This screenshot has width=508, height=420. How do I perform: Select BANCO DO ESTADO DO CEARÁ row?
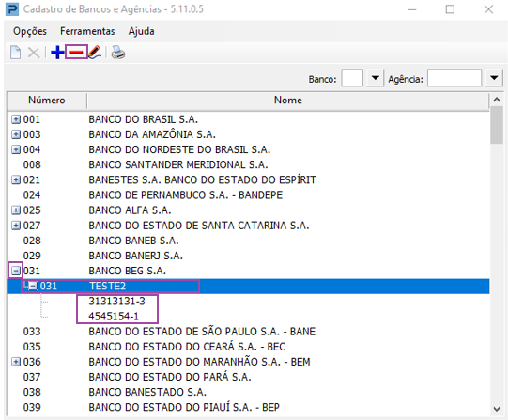[248, 347]
